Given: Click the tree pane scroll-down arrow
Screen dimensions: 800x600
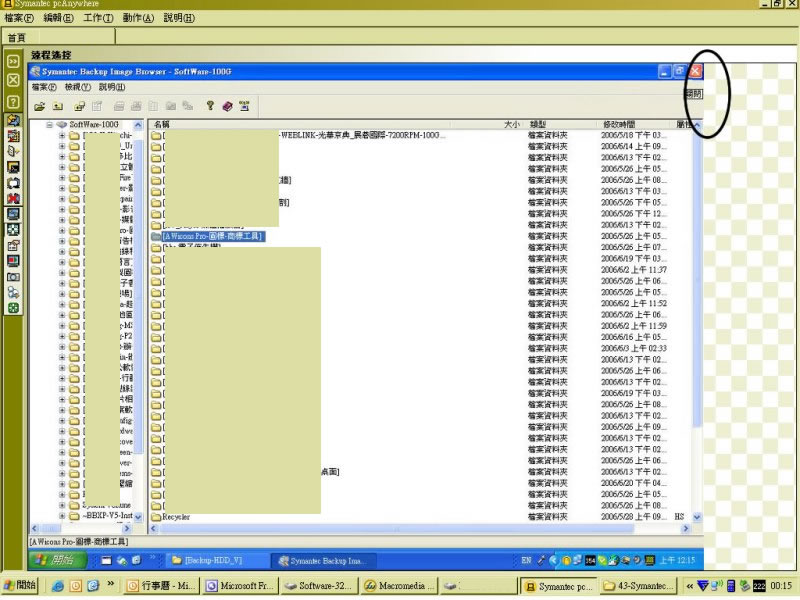Looking at the screenshot, I should point(138,517).
